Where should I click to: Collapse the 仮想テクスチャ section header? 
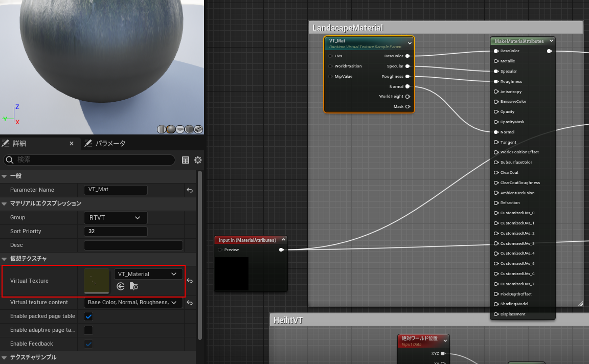click(5, 259)
